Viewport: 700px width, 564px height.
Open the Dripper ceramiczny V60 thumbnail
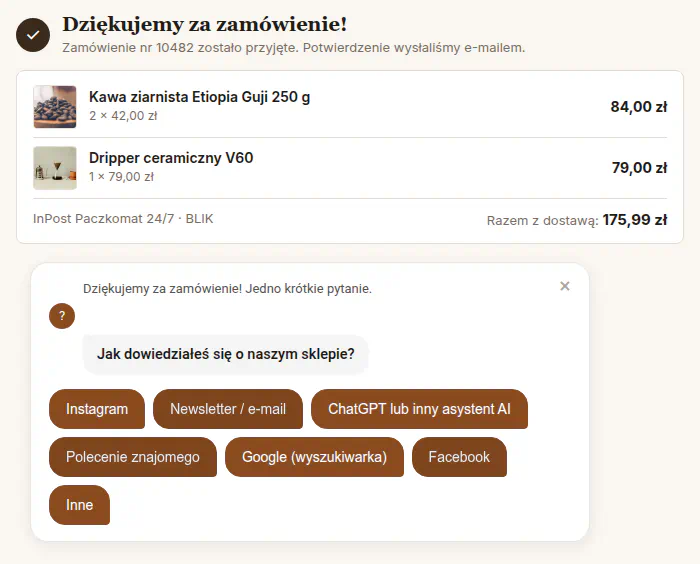(55, 168)
